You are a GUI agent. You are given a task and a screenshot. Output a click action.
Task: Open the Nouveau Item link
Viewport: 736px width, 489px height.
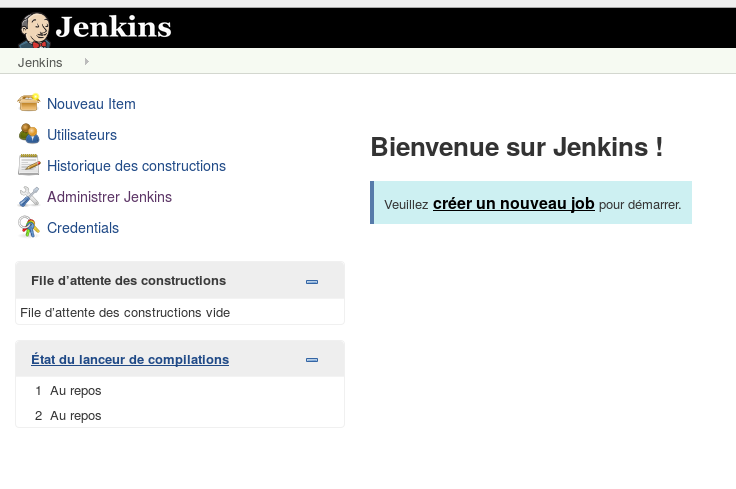(x=91, y=104)
